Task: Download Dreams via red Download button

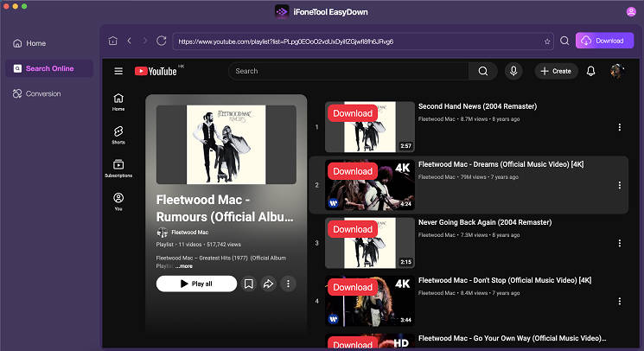Action: 353,171
